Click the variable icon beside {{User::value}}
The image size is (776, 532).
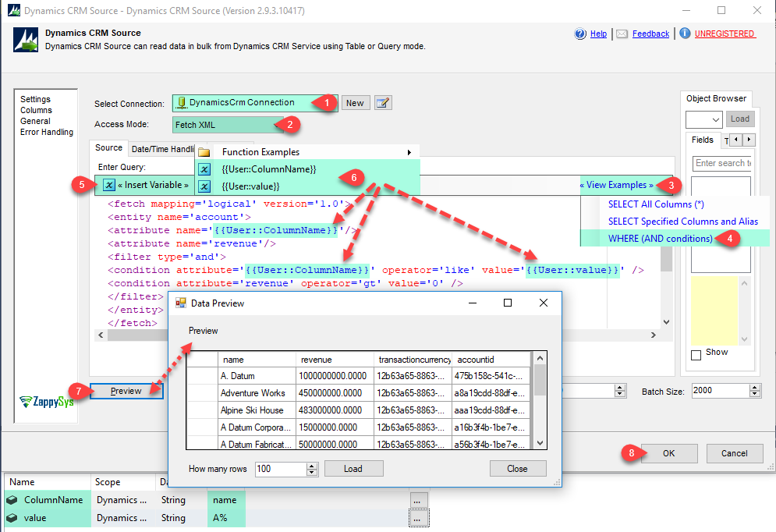click(x=204, y=186)
